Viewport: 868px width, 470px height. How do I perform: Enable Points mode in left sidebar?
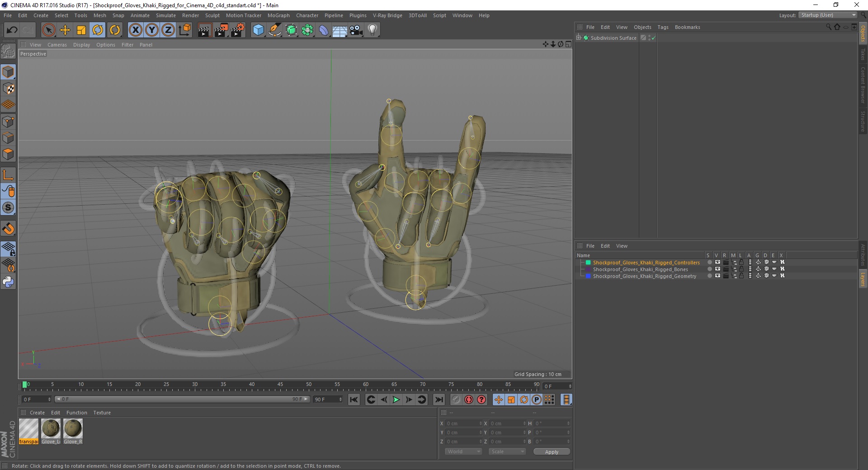[x=8, y=122]
